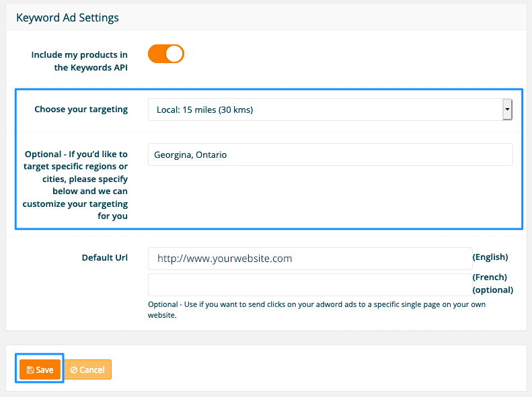
Task: Click the orange Save button
Action: (40, 369)
